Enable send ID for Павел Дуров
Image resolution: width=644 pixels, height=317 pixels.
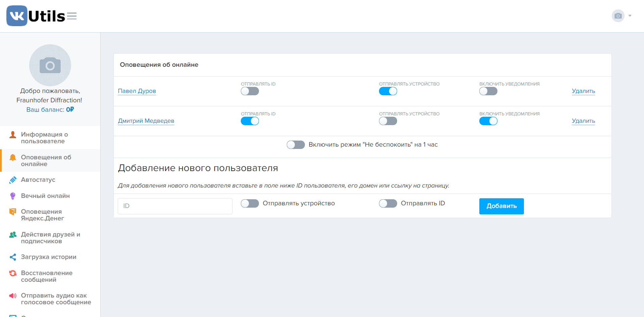tap(250, 91)
